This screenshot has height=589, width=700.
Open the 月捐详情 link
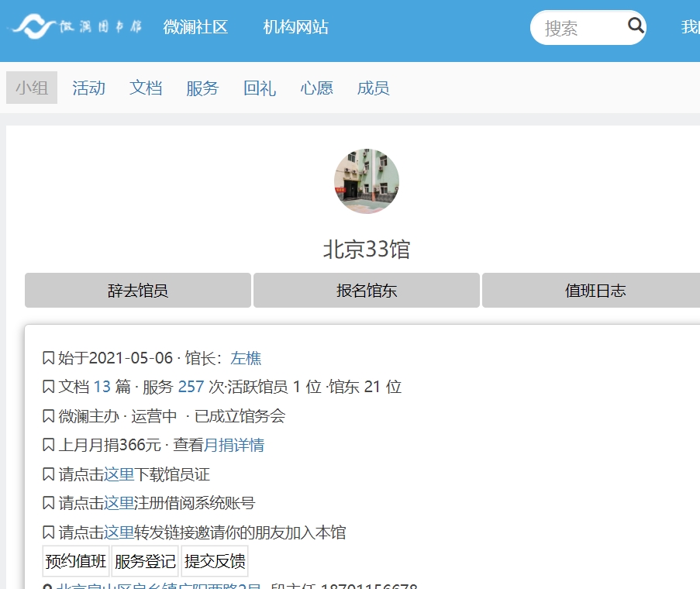[234, 445]
